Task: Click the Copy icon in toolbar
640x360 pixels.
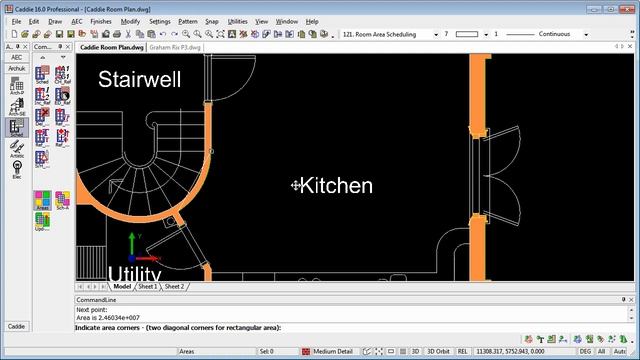Action: (x=140, y=34)
